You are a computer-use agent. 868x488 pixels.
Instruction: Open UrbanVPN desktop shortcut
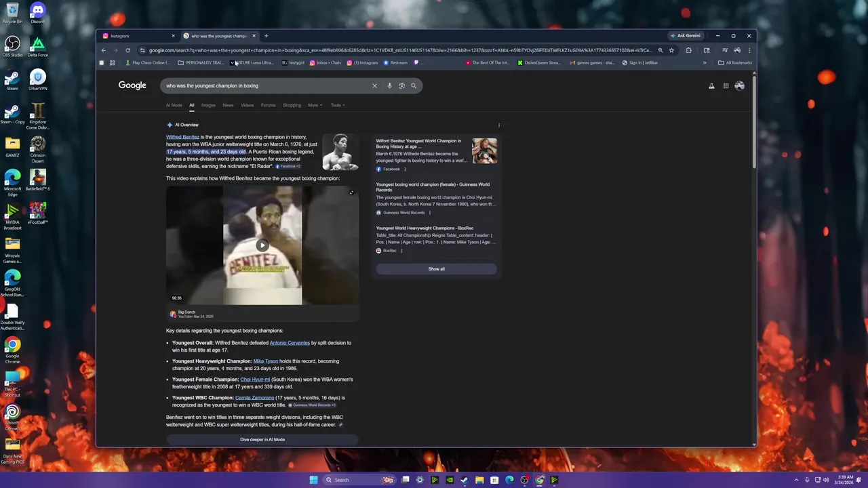click(x=37, y=80)
